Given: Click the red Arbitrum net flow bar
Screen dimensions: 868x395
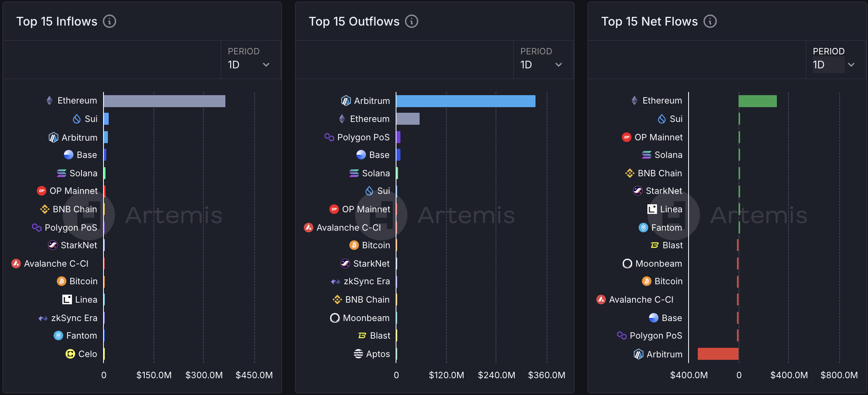Looking at the screenshot, I should tap(718, 354).
